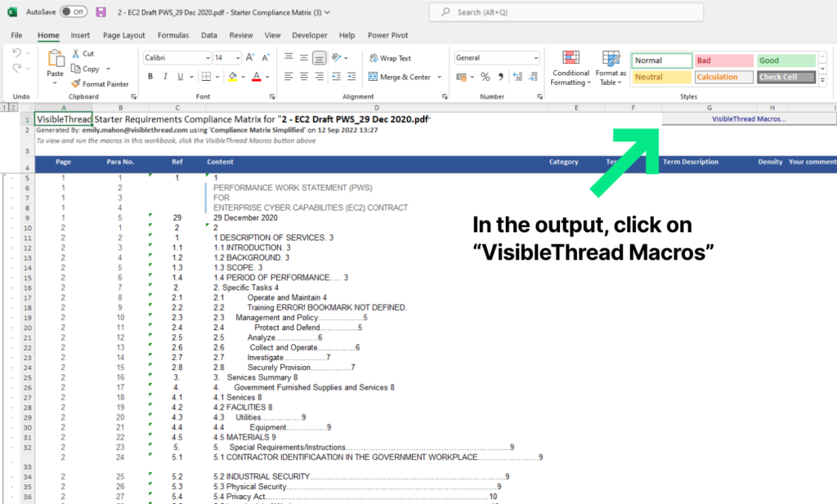Apply the Bad cell style
837x504 pixels.
click(x=724, y=60)
